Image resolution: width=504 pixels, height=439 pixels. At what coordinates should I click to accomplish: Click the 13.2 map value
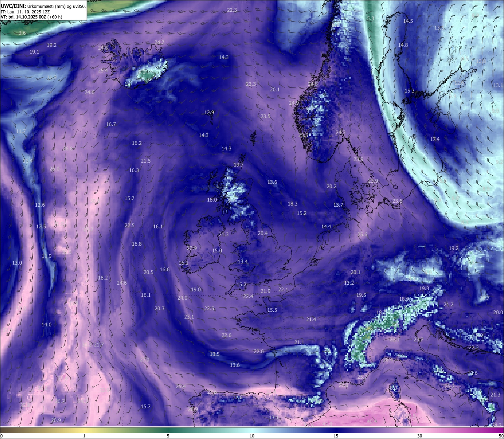click(x=349, y=283)
